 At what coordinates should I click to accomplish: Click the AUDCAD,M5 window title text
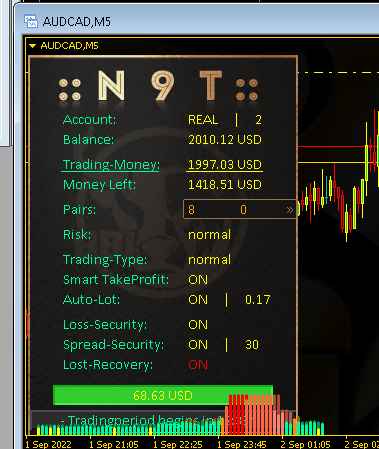[x=77, y=22]
